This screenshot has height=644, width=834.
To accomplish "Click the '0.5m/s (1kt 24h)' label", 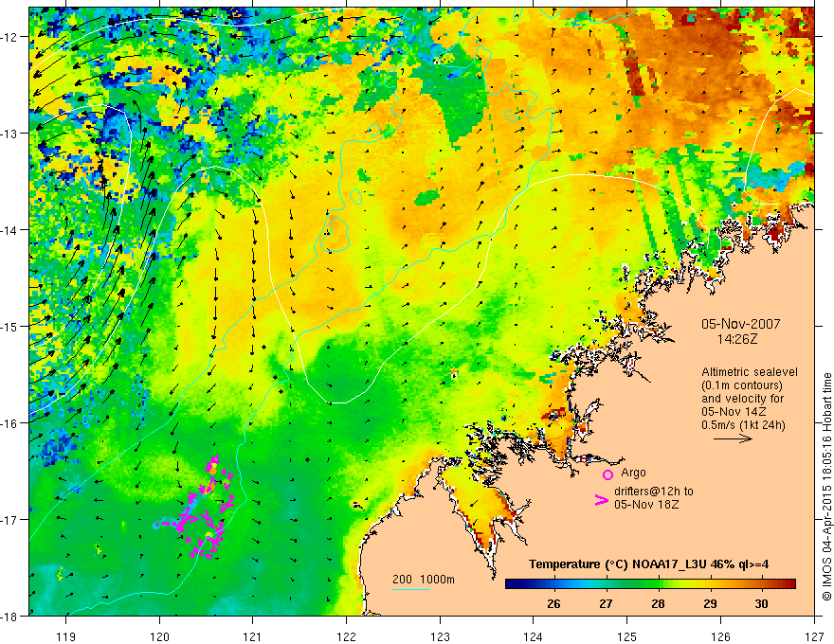I will 743,424.
